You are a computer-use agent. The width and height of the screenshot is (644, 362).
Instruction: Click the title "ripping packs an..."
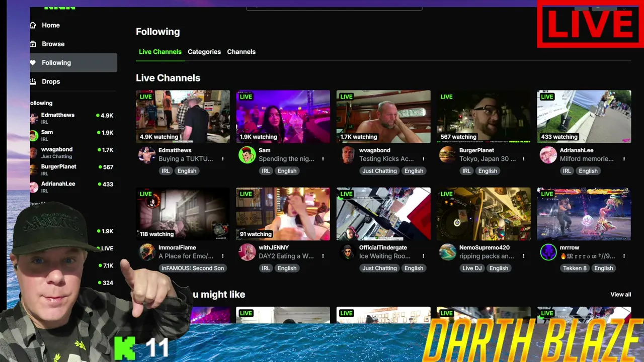pos(487,256)
